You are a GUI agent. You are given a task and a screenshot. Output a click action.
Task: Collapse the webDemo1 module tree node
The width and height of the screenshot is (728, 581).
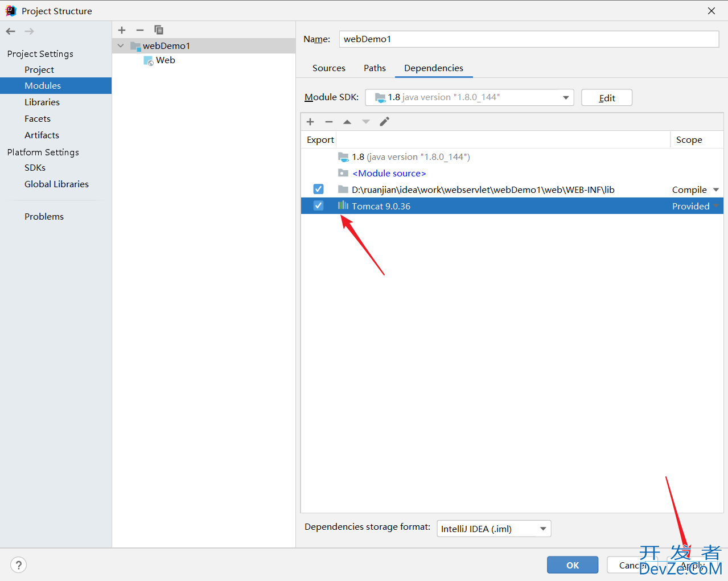tap(121, 46)
